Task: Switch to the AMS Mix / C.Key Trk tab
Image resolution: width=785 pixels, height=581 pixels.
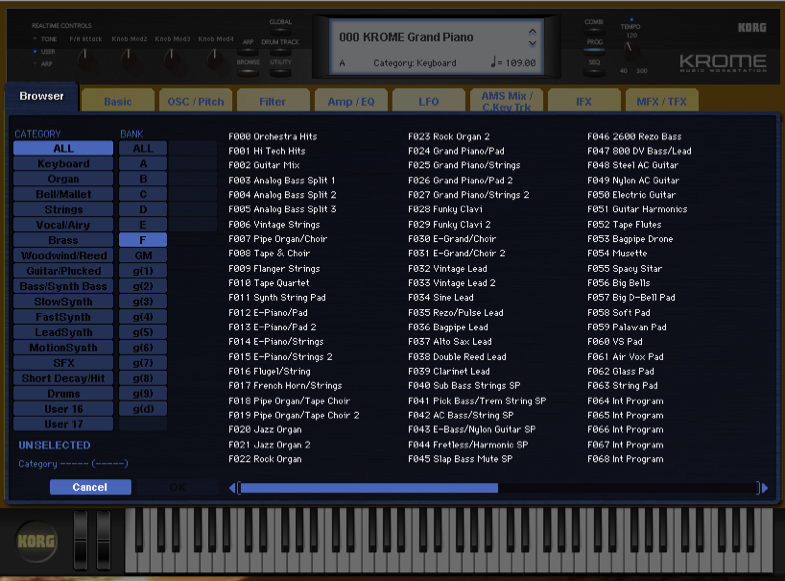Action: 506,101
